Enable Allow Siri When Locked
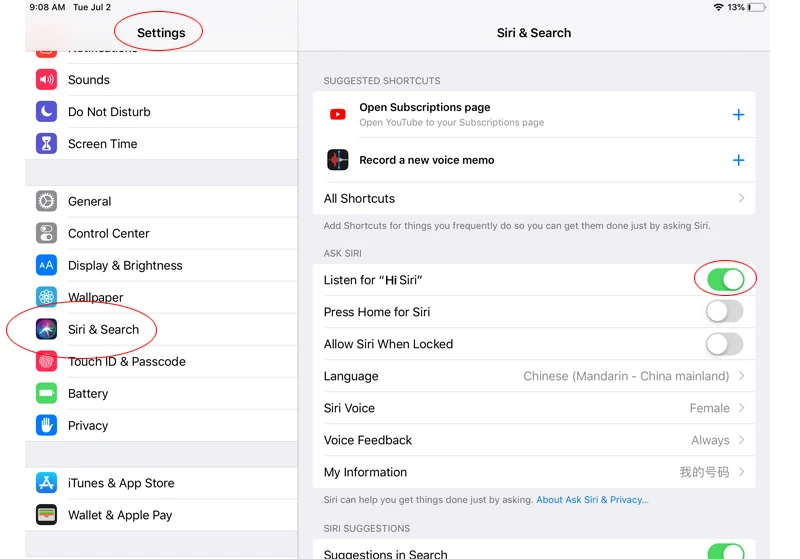 coord(724,344)
